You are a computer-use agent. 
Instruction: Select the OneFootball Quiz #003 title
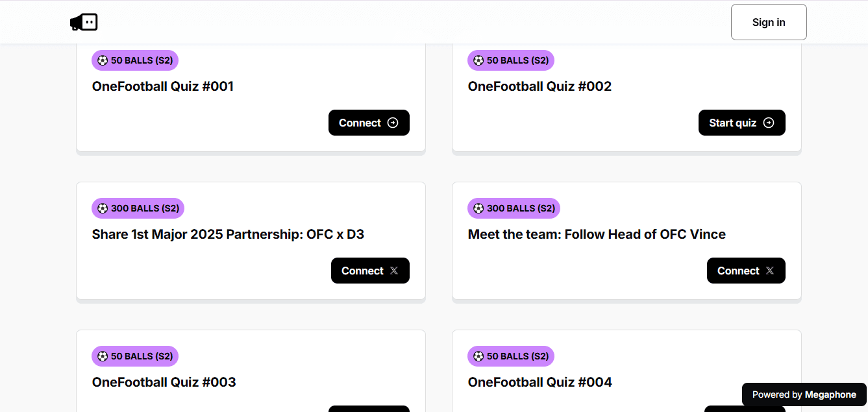pos(164,382)
